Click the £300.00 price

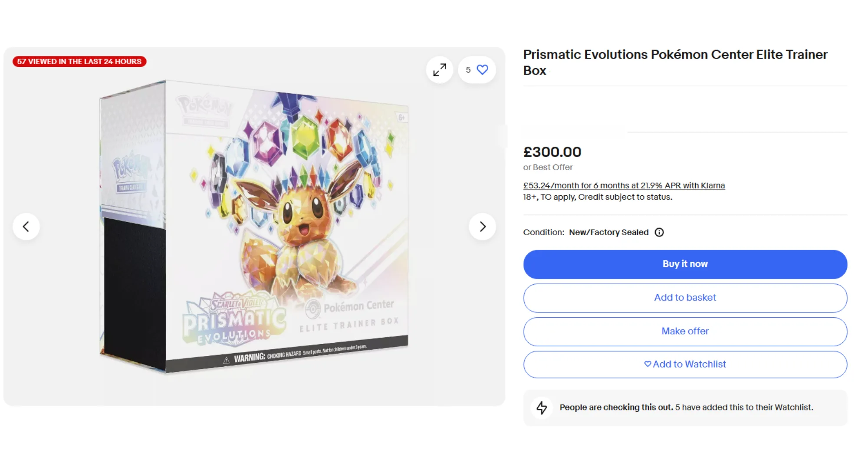tap(552, 152)
